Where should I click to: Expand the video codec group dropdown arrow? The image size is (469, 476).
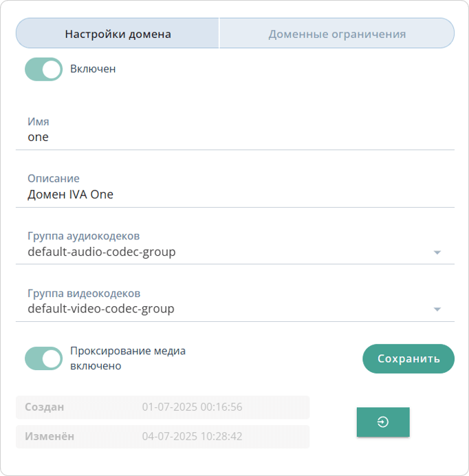tap(437, 310)
